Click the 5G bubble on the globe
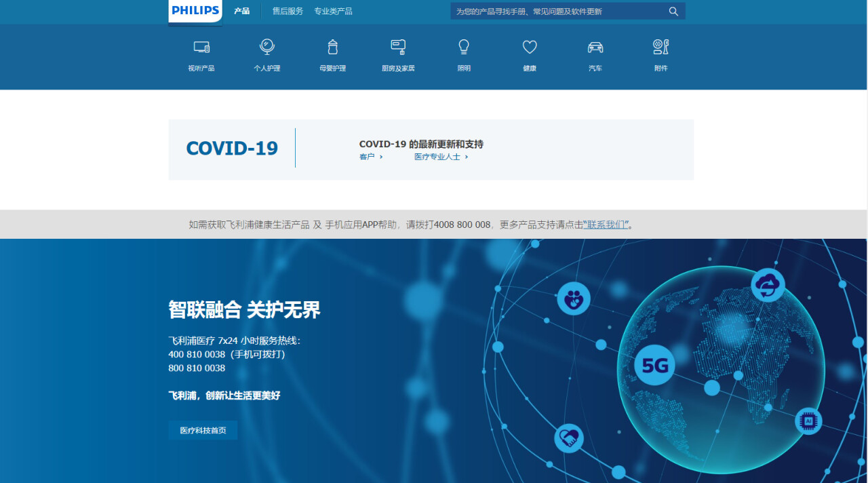This screenshot has height=483, width=868. pos(655,366)
